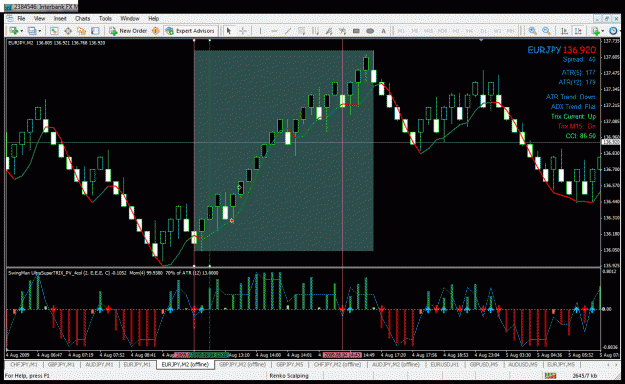Toggle Chart Shift toolbar button
625x384 pixels.
click(x=578, y=31)
